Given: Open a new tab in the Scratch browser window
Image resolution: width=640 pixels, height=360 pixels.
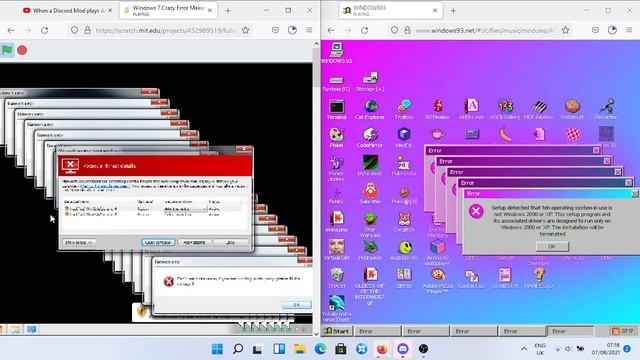Looking at the screenshot, I should (x=228, y=11).
